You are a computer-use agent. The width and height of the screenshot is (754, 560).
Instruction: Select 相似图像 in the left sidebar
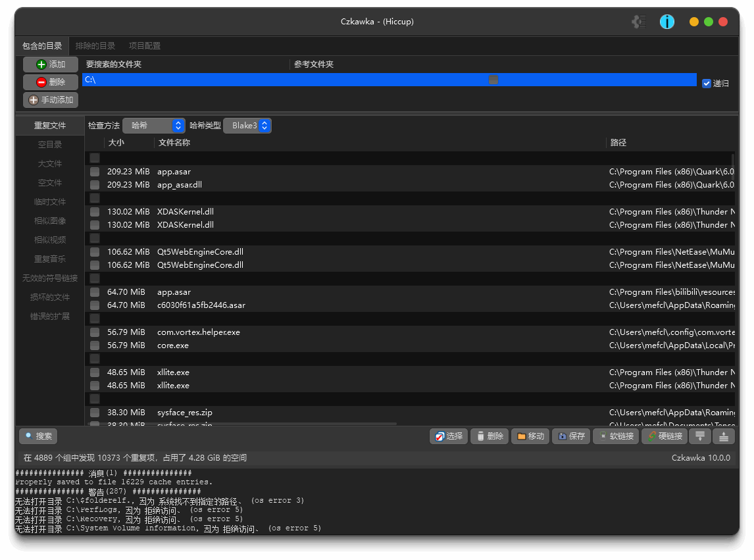point(50,221)
